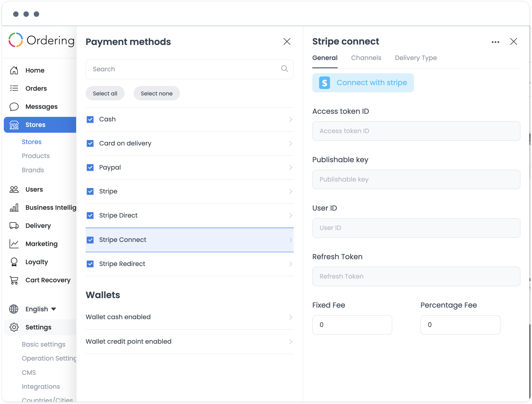Open the Stores submenu link
This screenshot has width=532, height=404.
point(31,142)
